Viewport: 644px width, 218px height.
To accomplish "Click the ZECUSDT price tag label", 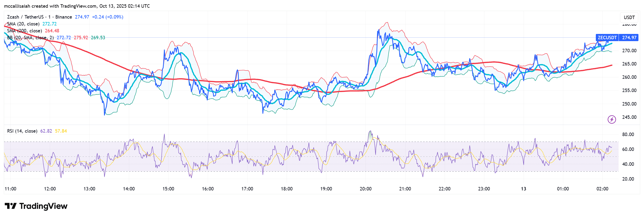I will (x=607, y=38).
